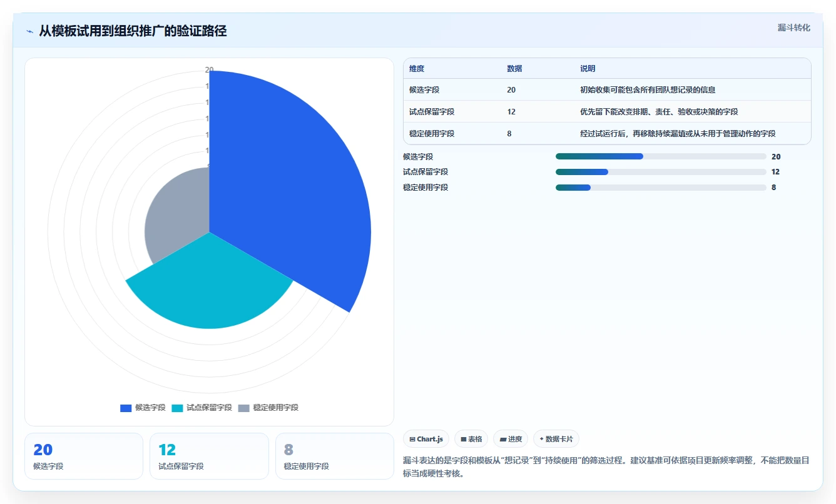Select the Chart.js tag
The width and height of the screenshot is (836, 504).
(426, 439)
